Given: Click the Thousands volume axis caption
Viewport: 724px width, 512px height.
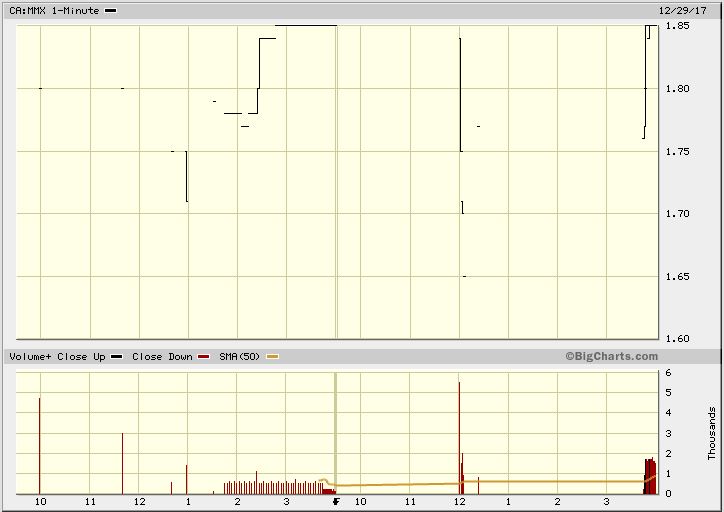Looking at the screenshot, I should point(712,433).
